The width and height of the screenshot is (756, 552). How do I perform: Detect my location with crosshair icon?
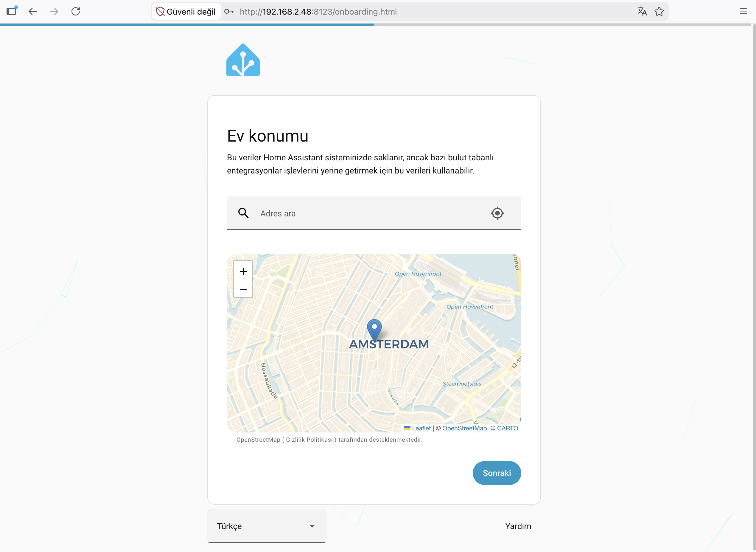(497, 213)
